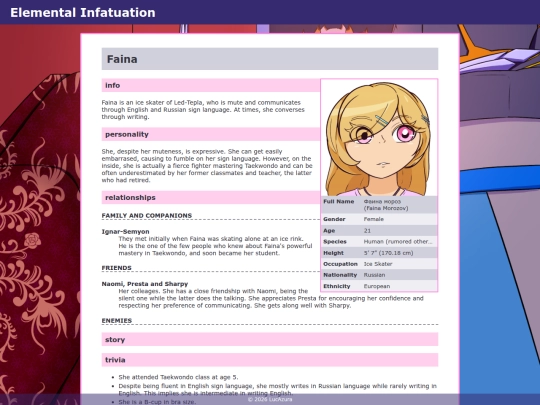Click the (Faina Morozov) name value
Viewport: 540px width, 405px height.
(x=386, y=208)
